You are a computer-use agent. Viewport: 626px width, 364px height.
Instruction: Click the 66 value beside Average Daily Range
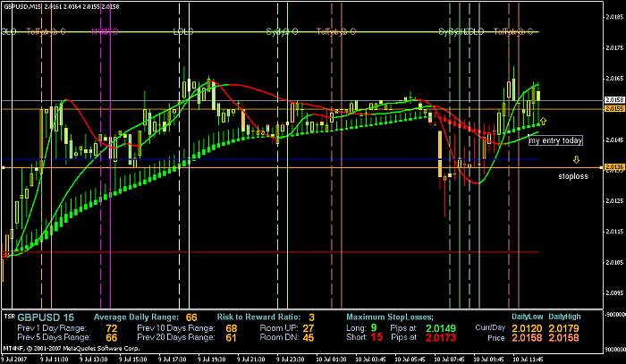191,317
